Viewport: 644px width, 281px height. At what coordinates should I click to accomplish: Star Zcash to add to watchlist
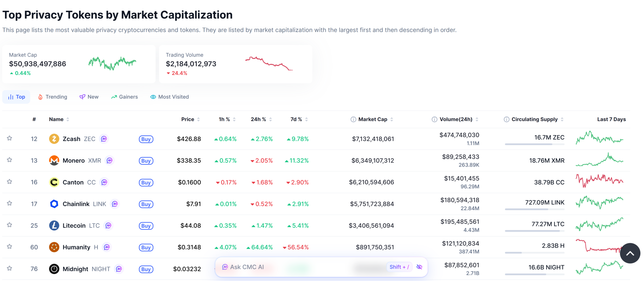(10, 138)
